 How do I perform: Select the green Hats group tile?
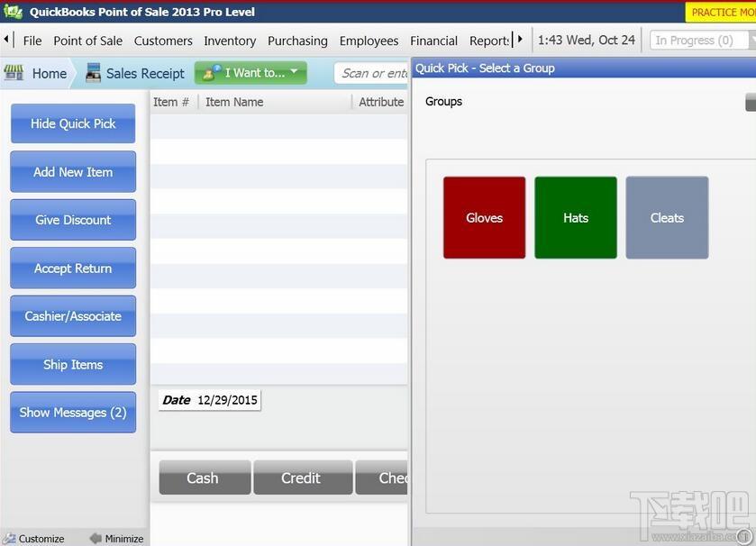pos(576,217)
